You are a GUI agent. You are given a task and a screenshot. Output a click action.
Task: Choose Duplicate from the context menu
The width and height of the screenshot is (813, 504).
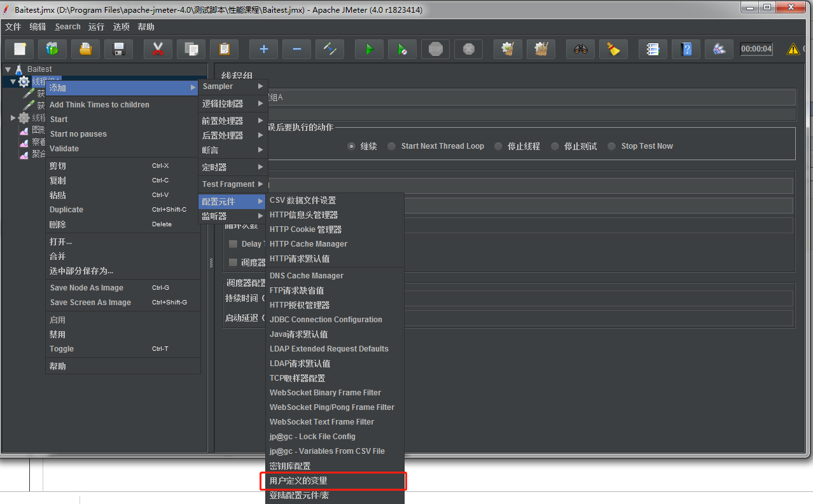123,210
